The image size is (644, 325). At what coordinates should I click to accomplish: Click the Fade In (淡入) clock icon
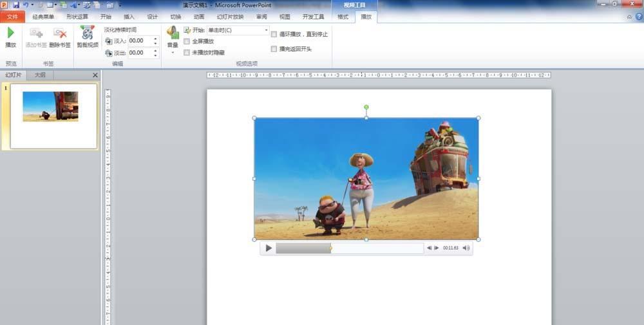109,41
